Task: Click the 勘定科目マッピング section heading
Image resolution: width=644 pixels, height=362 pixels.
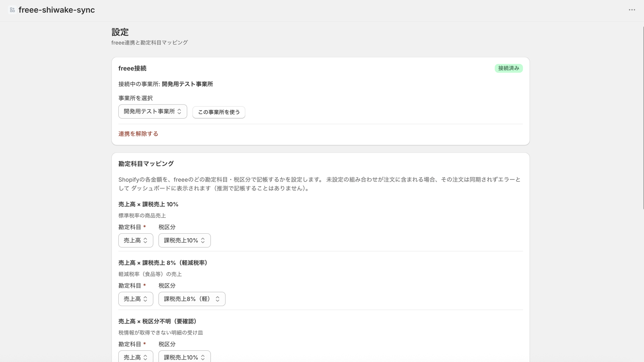Action: click(x=146, y=164)
